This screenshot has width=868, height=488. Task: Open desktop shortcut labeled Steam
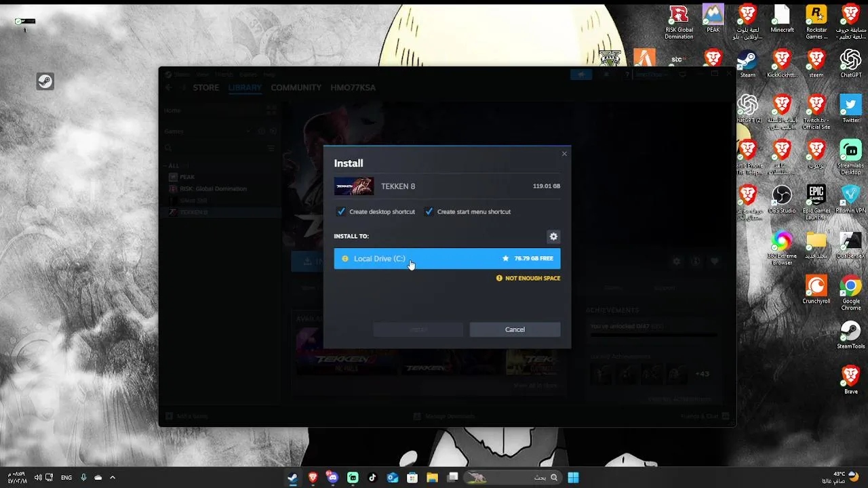point(747,64)
